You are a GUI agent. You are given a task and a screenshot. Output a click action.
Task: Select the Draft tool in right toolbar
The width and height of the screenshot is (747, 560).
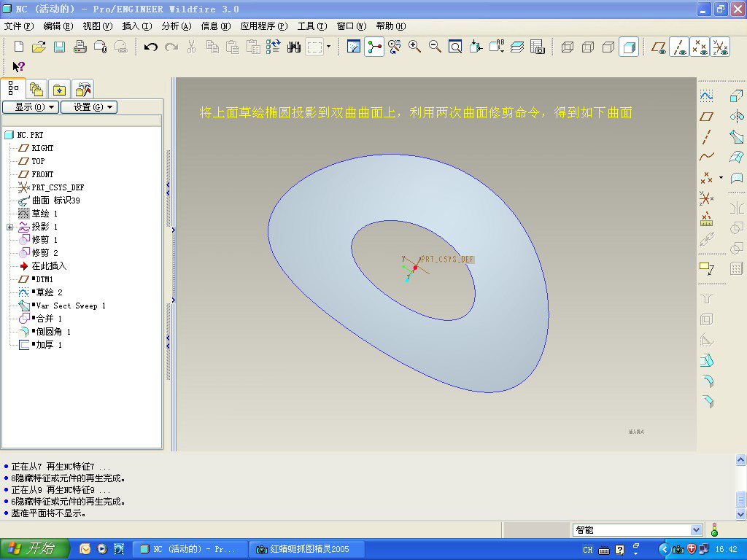[x=706, y=360]
